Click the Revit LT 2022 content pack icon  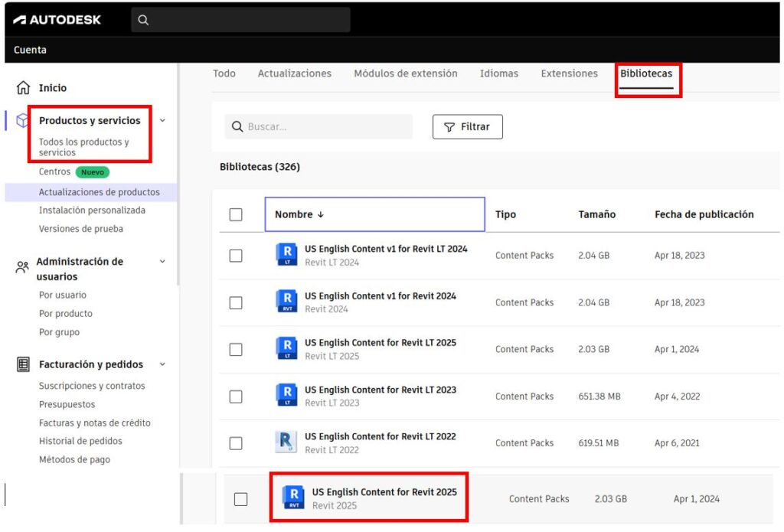tap(286, 442)
